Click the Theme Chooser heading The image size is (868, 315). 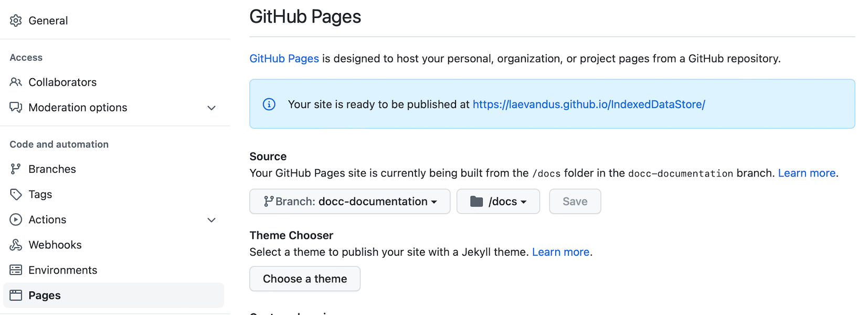tap(291, 235)
